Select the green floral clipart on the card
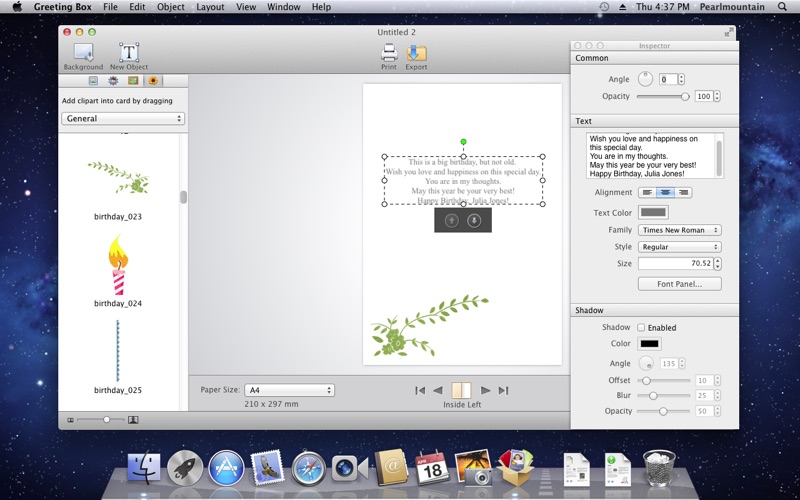800x500 pixels. (430, 326)
